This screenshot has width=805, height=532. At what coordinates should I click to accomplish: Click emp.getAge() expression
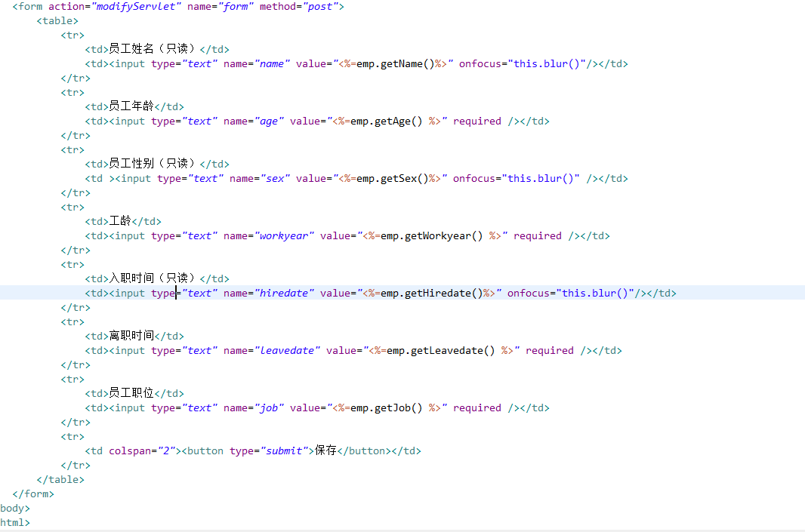tap(386, 121)
